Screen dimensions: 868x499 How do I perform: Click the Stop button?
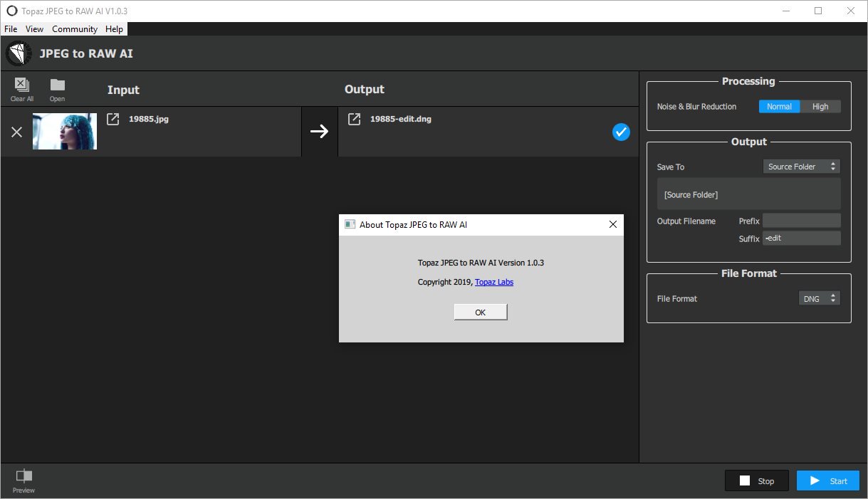click(x=757, y=481)
